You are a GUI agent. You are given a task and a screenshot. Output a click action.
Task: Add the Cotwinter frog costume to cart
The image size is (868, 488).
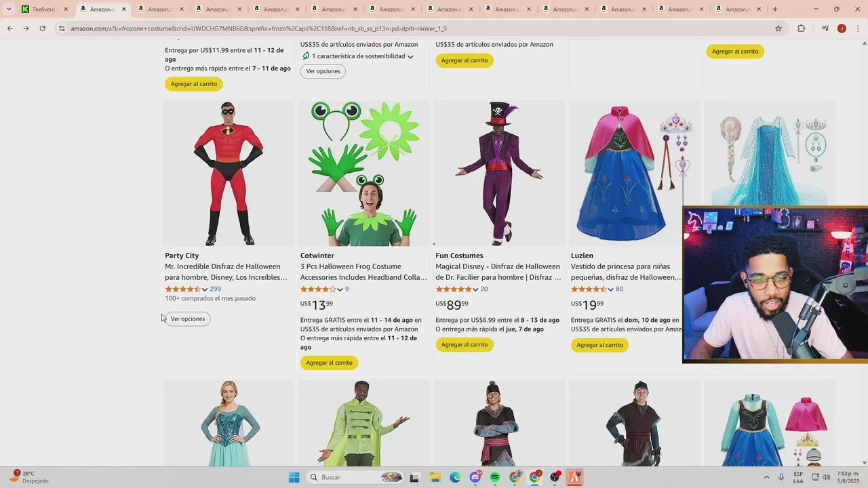329,363
